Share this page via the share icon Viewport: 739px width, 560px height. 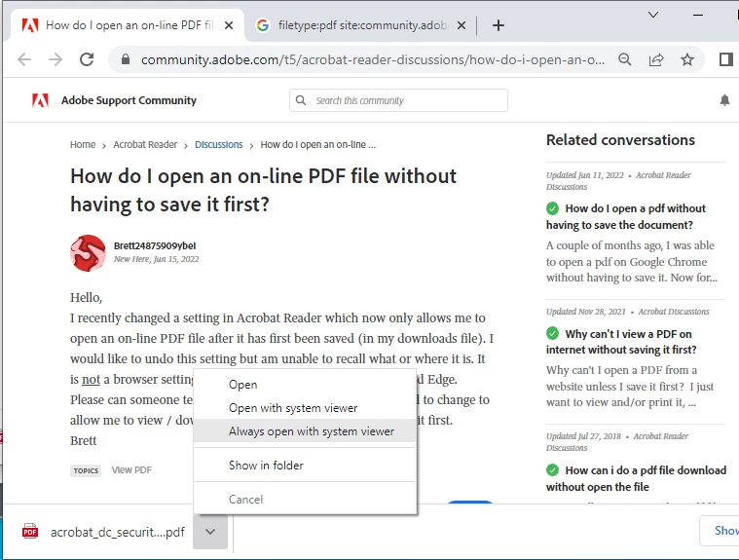[656, 59]
